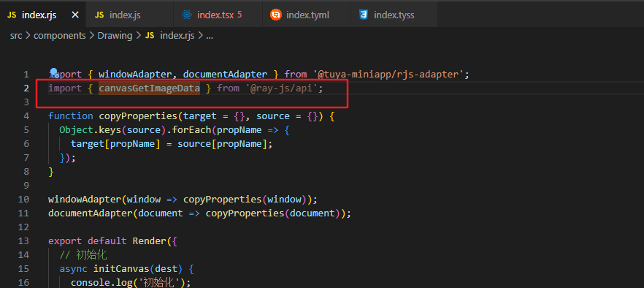The height and width of the screenshot is (288, 644).
Task: Select 'components' in the breadcrumb path
Action: point(60,36)
